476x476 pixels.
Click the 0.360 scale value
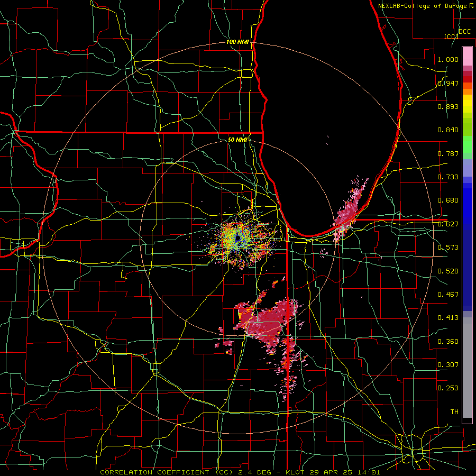448,342
